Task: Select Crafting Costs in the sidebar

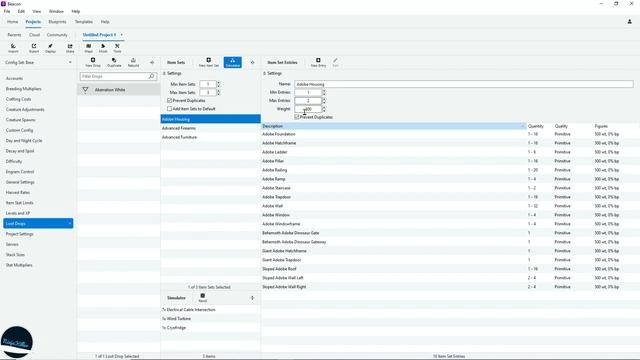Action: click(x=38, y=99)
